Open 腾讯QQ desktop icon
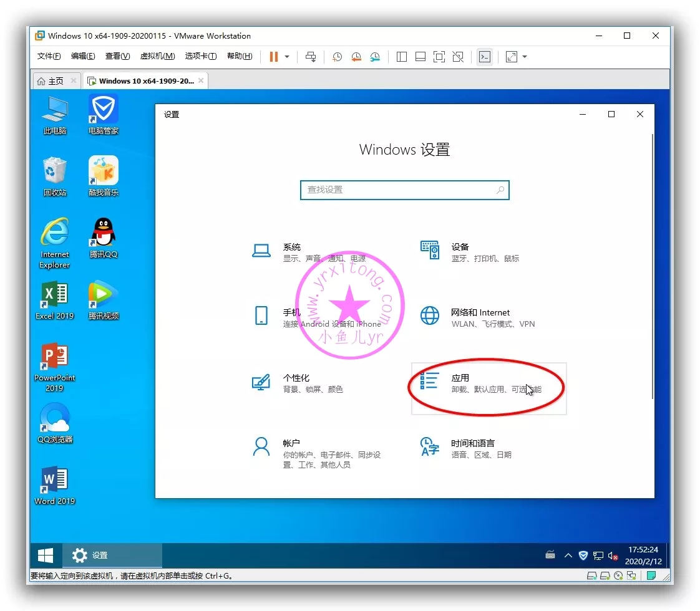This screenshot has width=700, height=611. click(103, 238)
